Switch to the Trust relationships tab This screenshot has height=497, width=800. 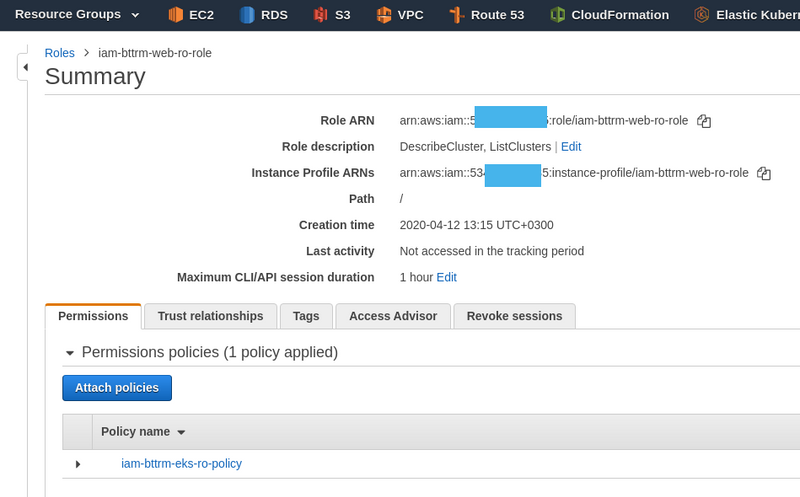point(210,316)
